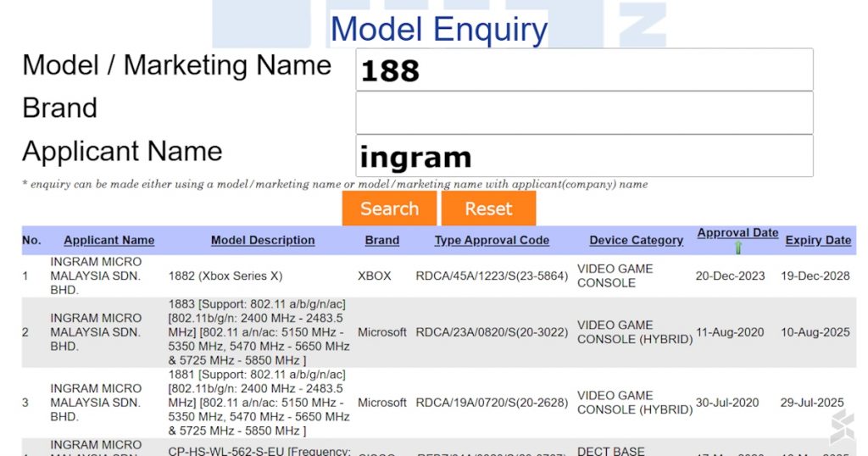The height and width of the screenshot is (456, 868).
Task: Select code RDCA/19A/0720/S(20-2628)
Action: (492, 403)
